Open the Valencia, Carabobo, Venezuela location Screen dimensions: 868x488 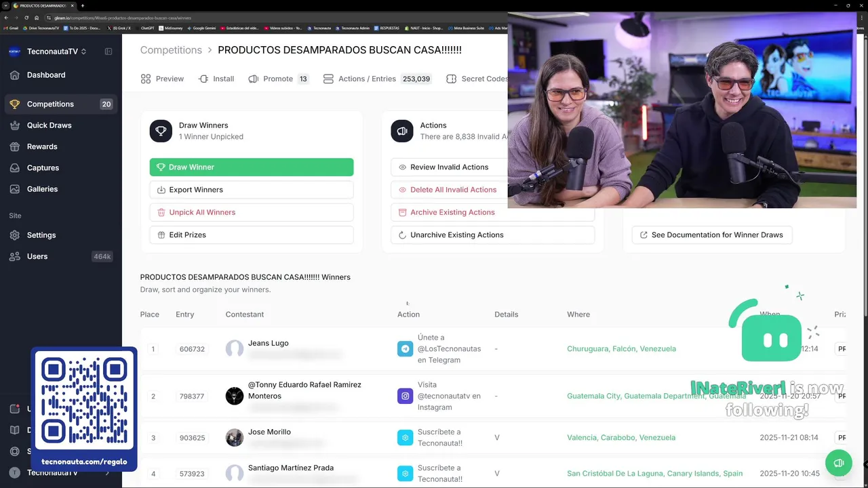pos(621,438)
